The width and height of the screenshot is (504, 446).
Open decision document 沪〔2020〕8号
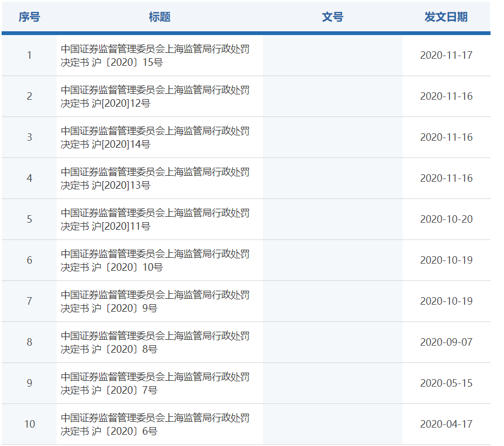tap(155, 342)
